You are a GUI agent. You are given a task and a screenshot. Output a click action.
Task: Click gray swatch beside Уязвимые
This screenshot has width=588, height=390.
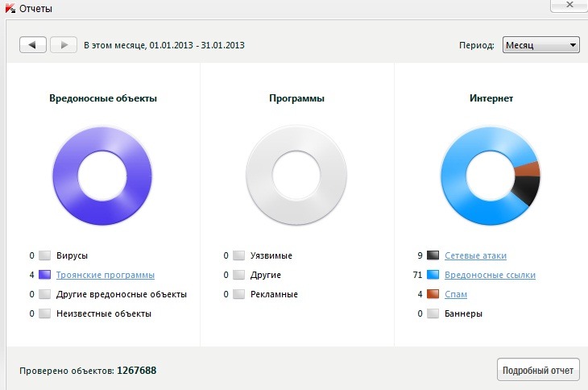[x=239, y=255]
